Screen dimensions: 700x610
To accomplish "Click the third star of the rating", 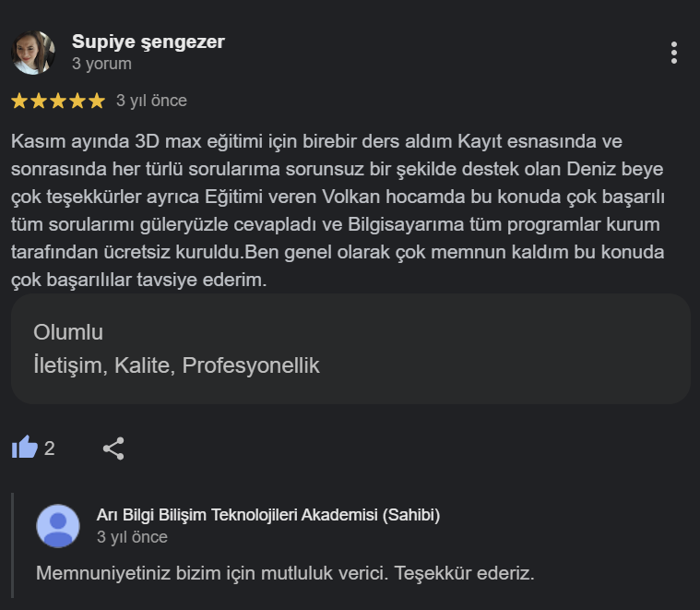I will point(58,101).
